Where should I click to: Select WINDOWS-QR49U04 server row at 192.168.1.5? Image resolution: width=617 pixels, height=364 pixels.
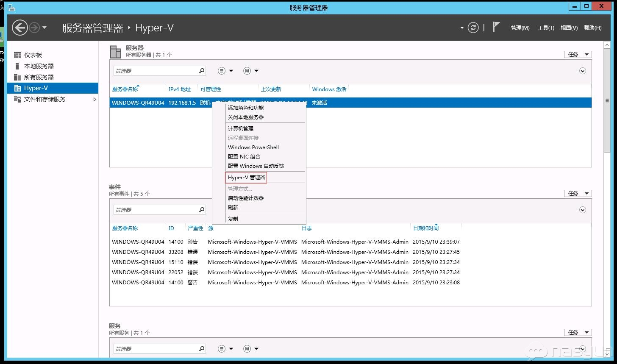click(x=350, y=103)
